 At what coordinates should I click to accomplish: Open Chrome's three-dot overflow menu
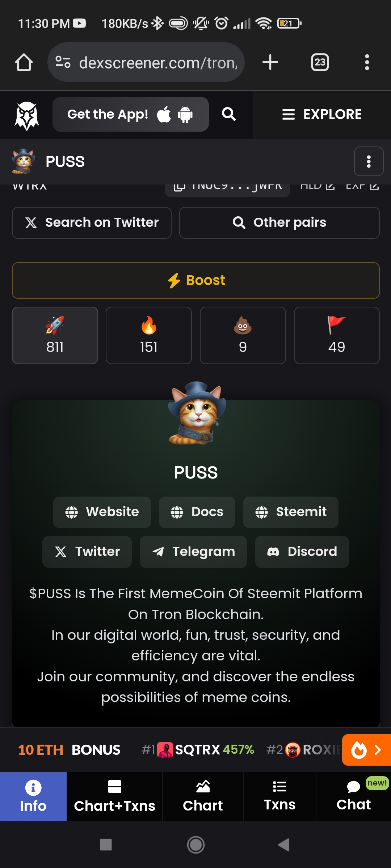coord(367,62)
